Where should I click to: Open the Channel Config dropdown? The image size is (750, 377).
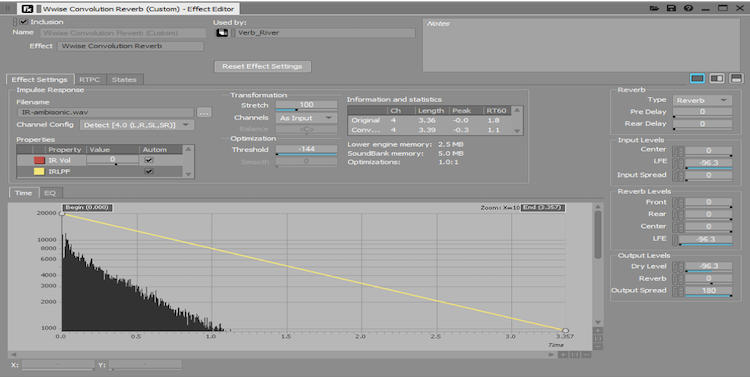pyautogui.click(x=136, y=125)
